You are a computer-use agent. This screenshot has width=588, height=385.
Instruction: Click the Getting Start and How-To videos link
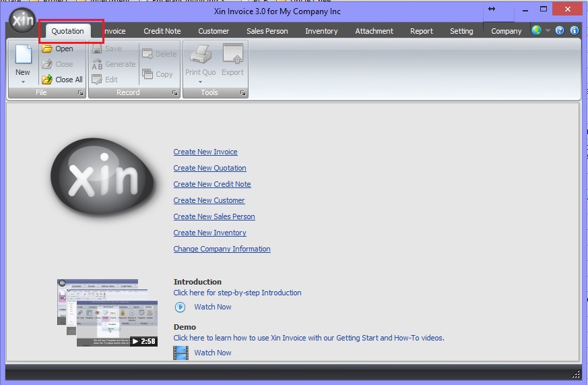pos(308,338)
